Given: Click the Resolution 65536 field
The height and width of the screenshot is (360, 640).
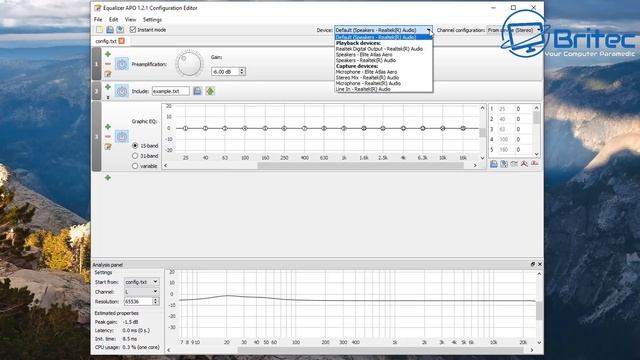Looking at the screenshot, I should click(138, 302).
